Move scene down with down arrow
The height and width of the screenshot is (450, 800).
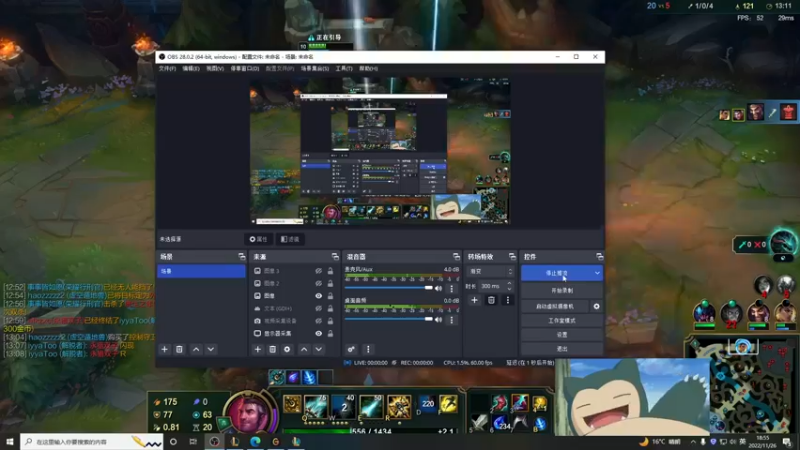211,349
